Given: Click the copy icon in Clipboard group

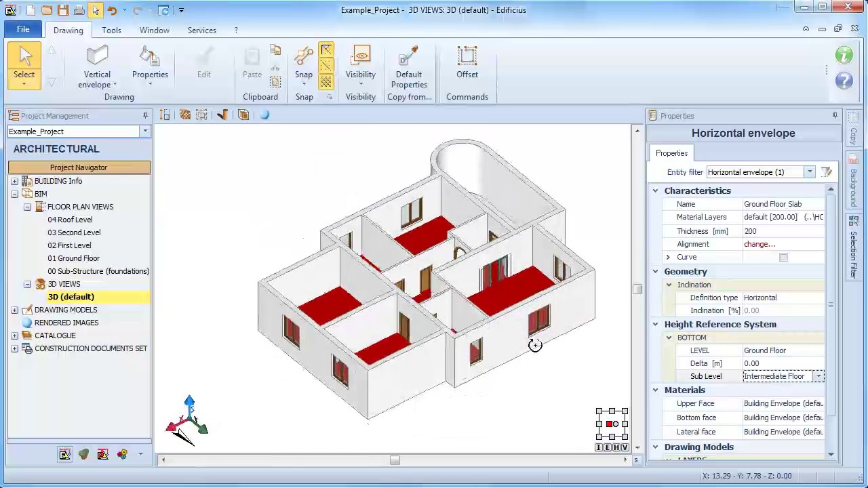Looking at the screenshot, I should coord(275,51).
